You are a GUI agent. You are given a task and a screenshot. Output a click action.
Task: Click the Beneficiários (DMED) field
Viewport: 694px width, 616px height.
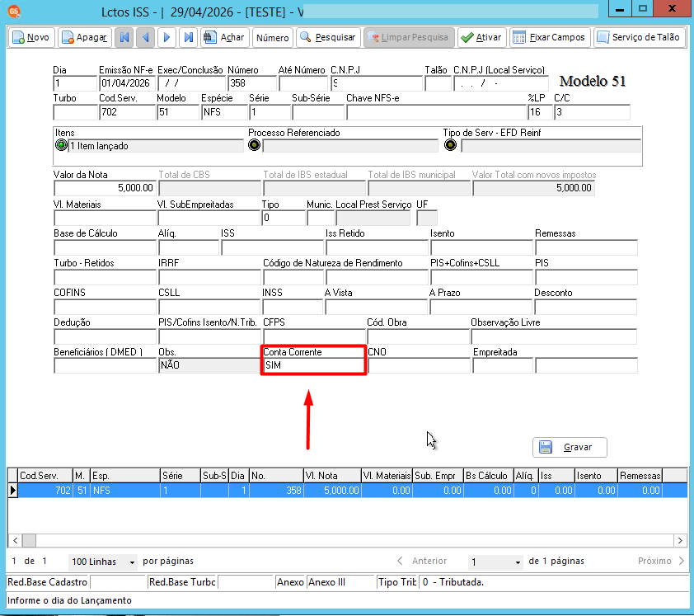(105, 366)
